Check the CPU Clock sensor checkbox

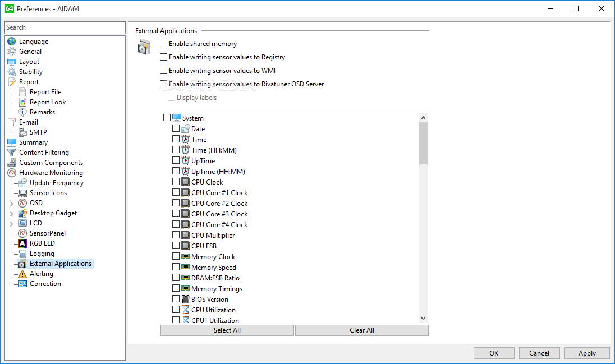point(176,182)
